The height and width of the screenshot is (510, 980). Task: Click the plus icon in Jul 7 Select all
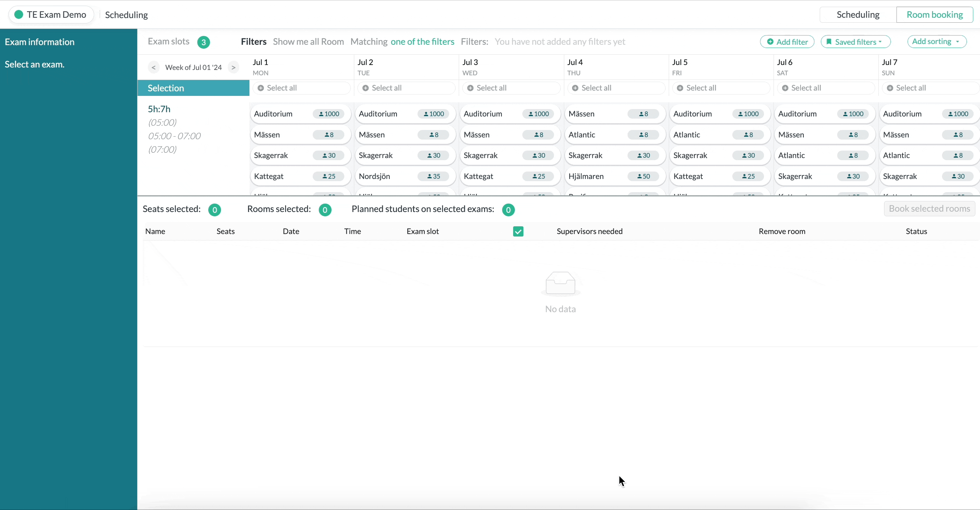pyautogui.click(x=890, y=88)
